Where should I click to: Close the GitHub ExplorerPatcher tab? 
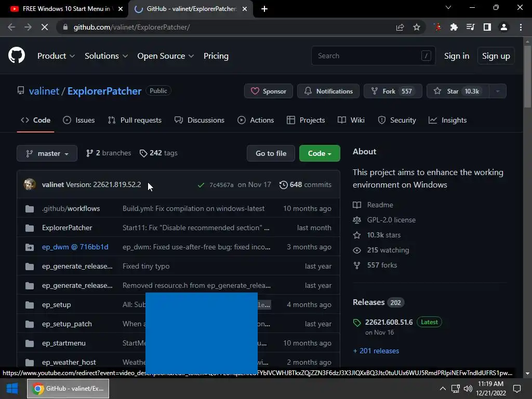[x=245, y=9]
